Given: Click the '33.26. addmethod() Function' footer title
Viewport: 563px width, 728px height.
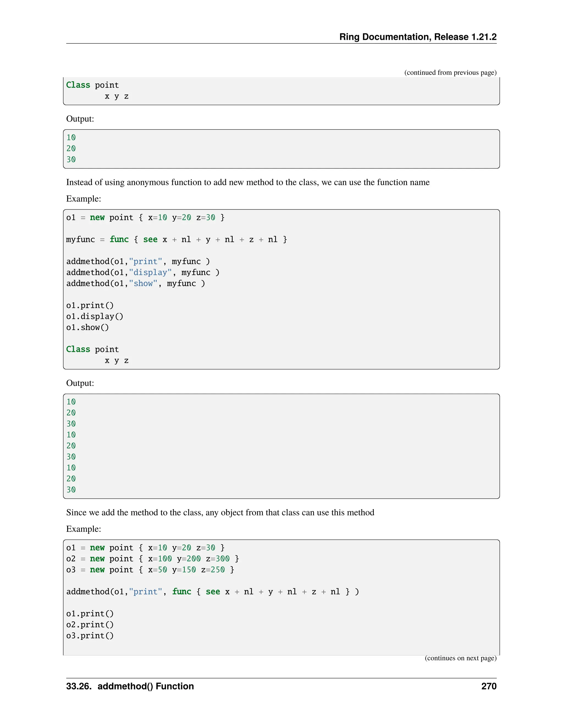Looking at the screenshot, I should 130,686.
